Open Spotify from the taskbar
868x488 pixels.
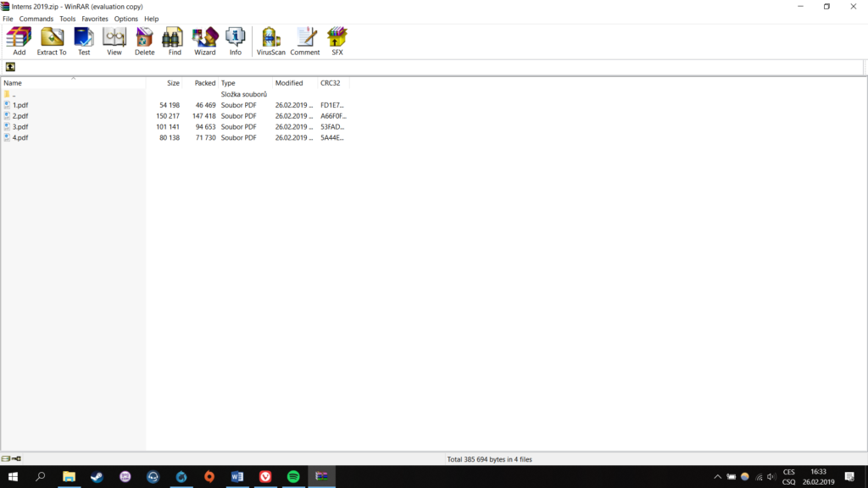293,476
